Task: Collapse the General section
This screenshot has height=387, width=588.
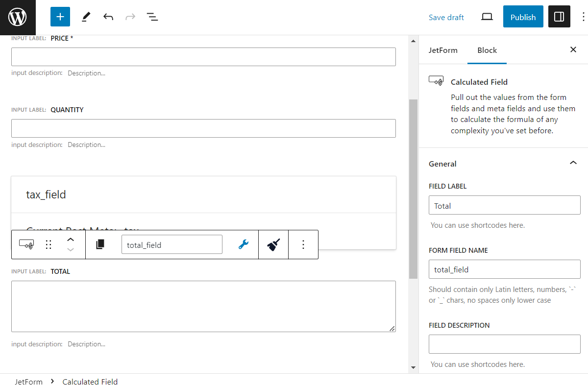Action: pos(573,162)
